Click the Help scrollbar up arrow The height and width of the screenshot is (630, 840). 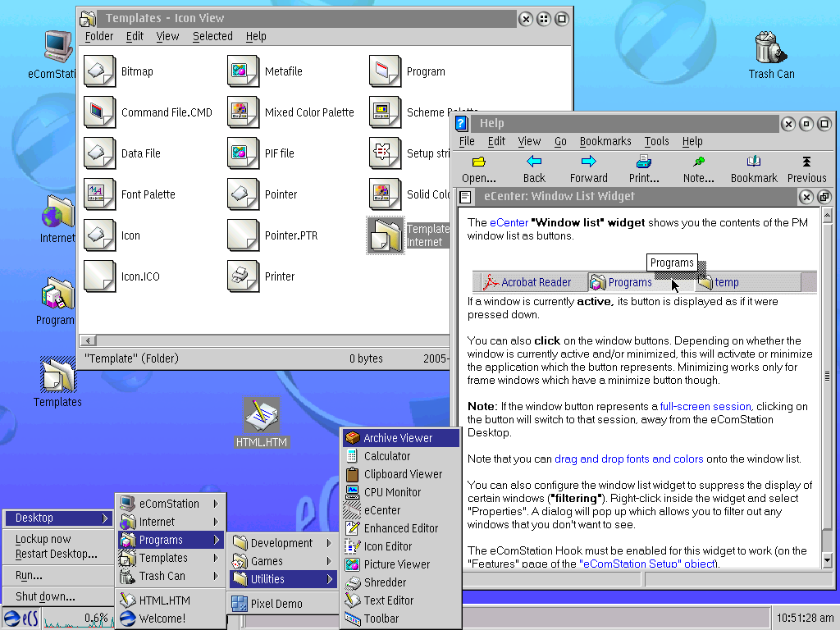pyautogui.click(x=827, y=216)
